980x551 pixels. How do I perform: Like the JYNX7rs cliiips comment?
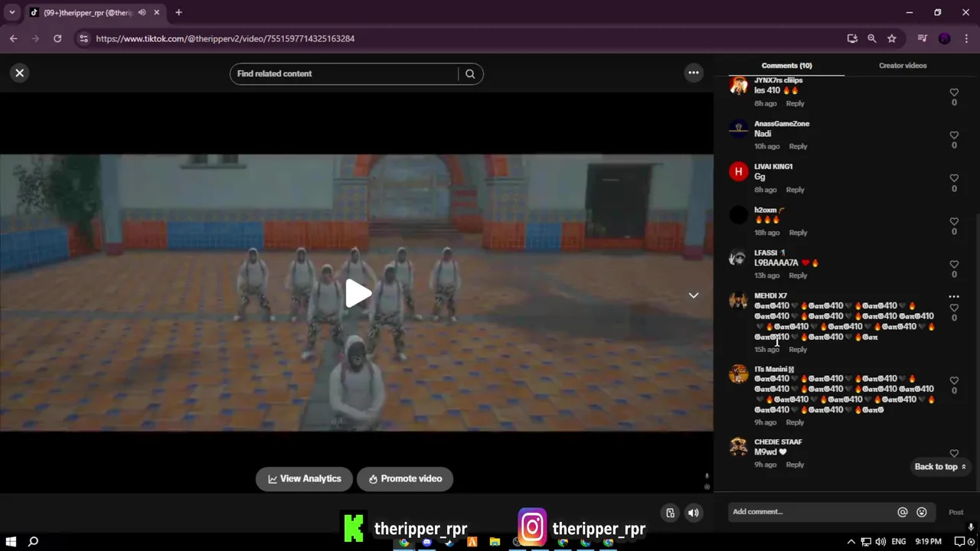tap(954, 93)
